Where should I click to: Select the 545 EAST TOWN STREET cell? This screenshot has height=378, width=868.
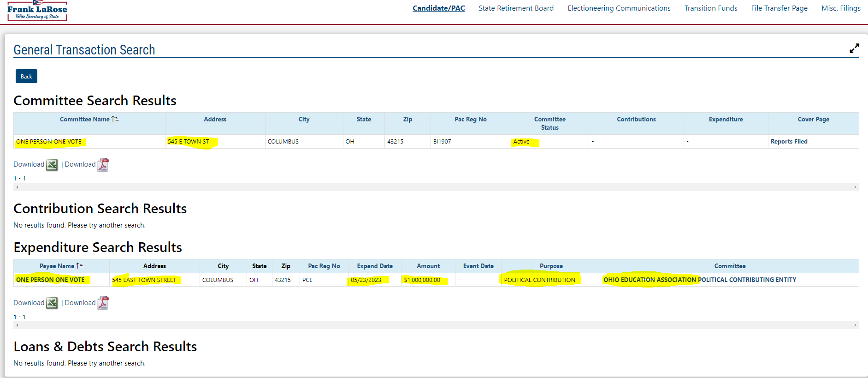pyautogui.click(x=154, y=280)
